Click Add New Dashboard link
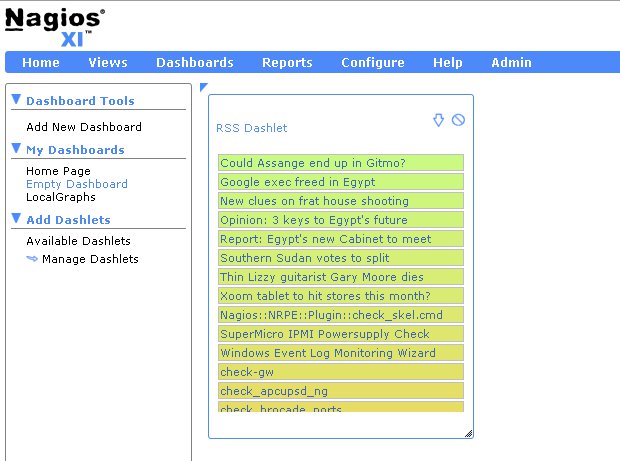 (x=84, y=127)
